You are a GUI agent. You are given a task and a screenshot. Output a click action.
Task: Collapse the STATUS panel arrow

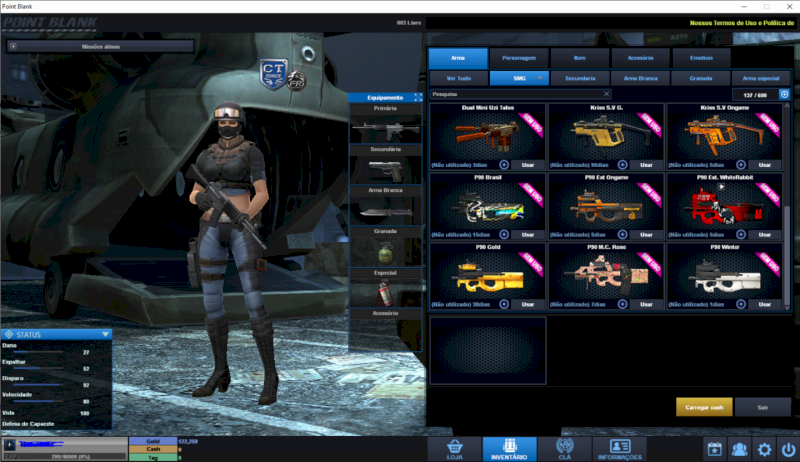click(106, 335)
